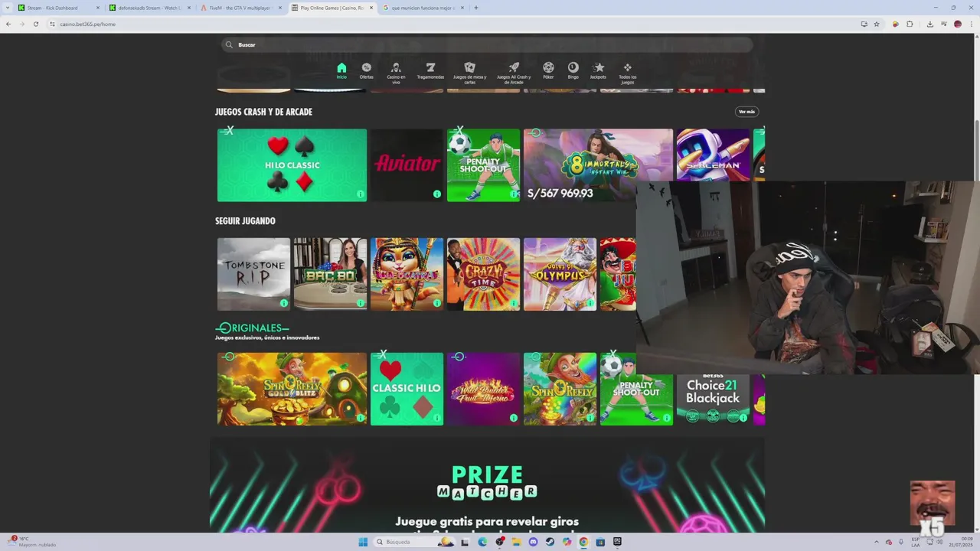This screenshot has height=551, width=980.
Task: Open the Chrome profile avatar
Action: [958, 24]
